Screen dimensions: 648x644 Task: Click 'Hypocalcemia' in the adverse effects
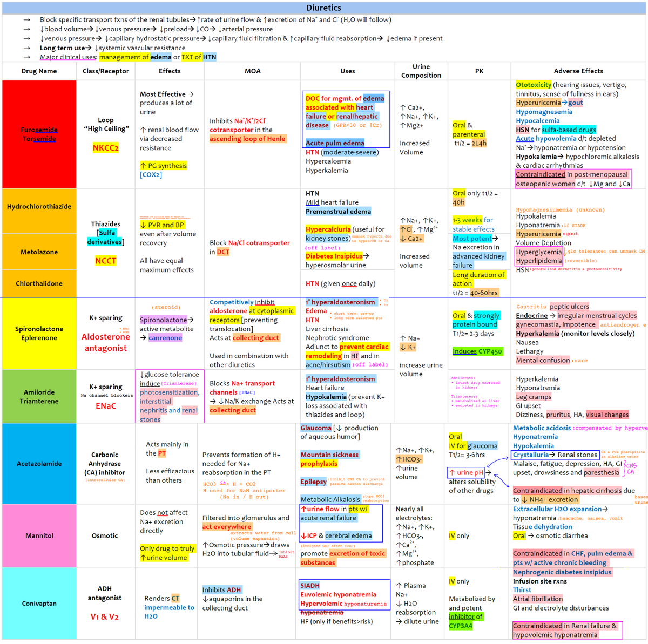point(537,121)
